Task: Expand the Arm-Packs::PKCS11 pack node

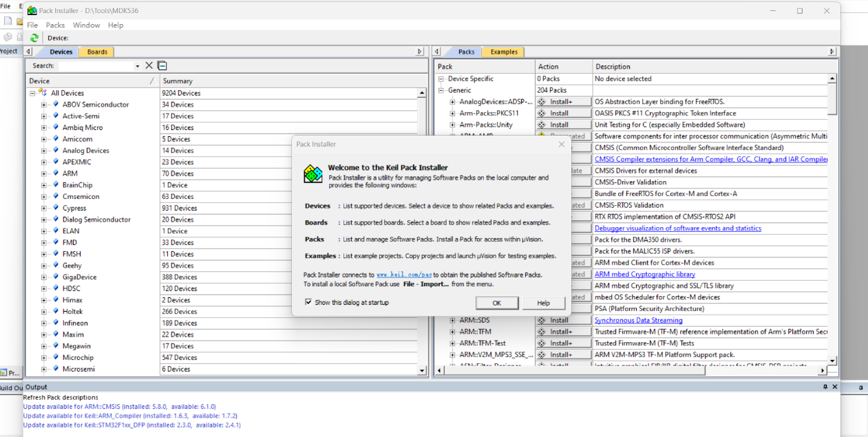Action: click(x=453, y=113)
